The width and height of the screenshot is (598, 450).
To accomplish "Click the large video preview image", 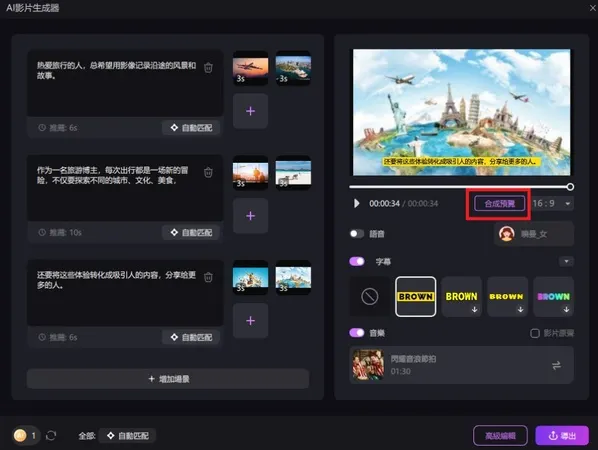I will tap(461, 112).
